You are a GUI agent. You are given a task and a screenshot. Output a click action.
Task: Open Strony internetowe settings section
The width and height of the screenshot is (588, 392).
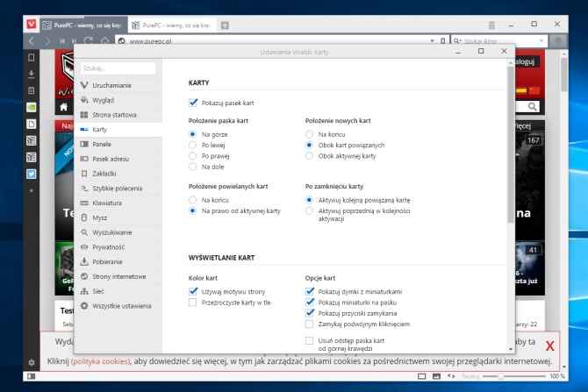[118, 276]
